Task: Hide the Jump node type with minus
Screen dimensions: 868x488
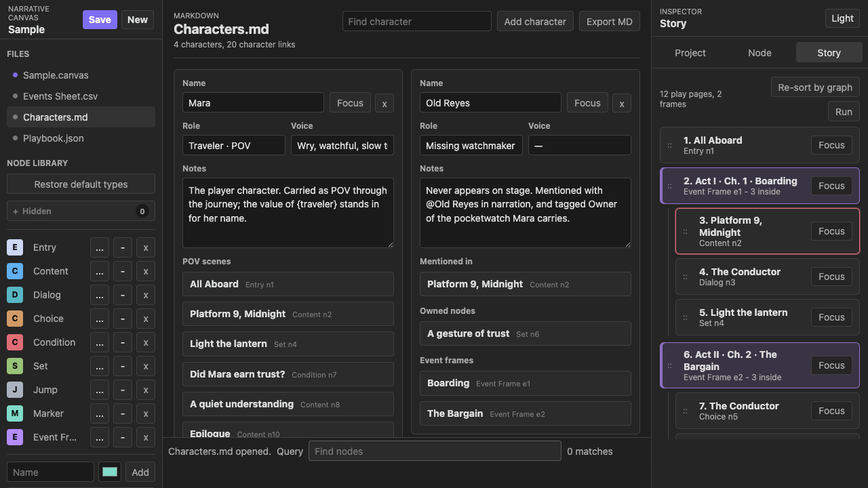Action: (123, 390)
